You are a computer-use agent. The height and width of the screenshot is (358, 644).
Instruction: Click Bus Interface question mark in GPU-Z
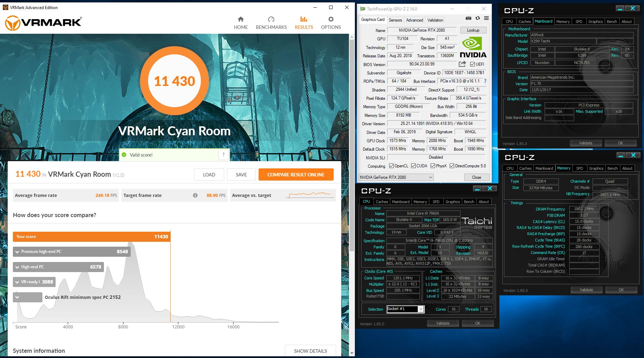[485, 81]
